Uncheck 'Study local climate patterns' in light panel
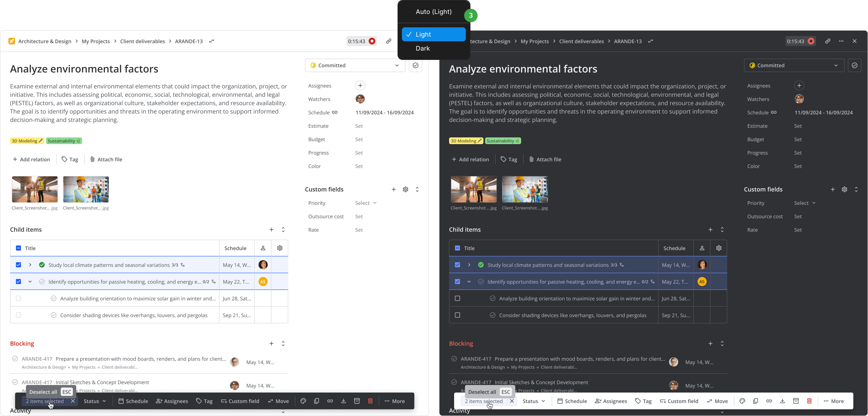 [18, 265]
